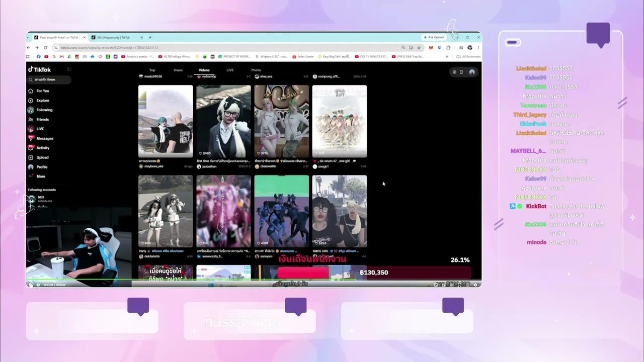Open the Kick bookmark icon
Viewport: 644px width, 362px height.
(108, 57)
